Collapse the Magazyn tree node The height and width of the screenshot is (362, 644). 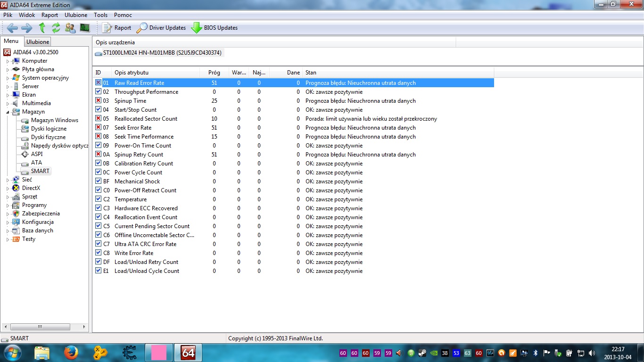[8, 112]
